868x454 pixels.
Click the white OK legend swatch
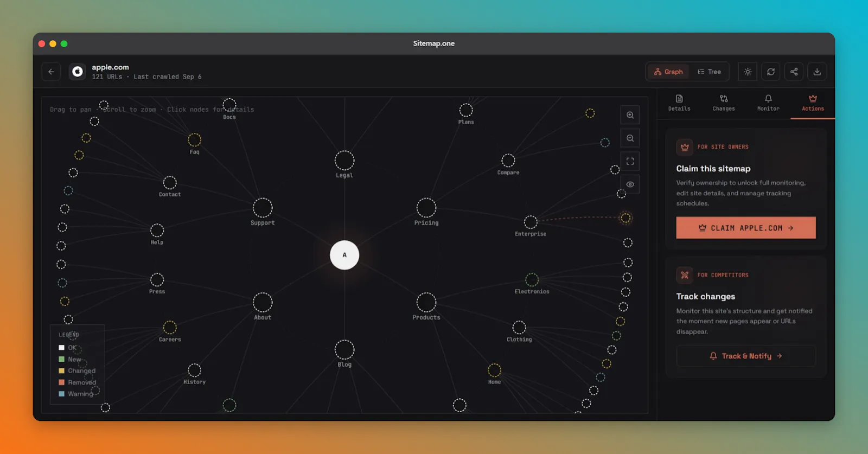61,348
